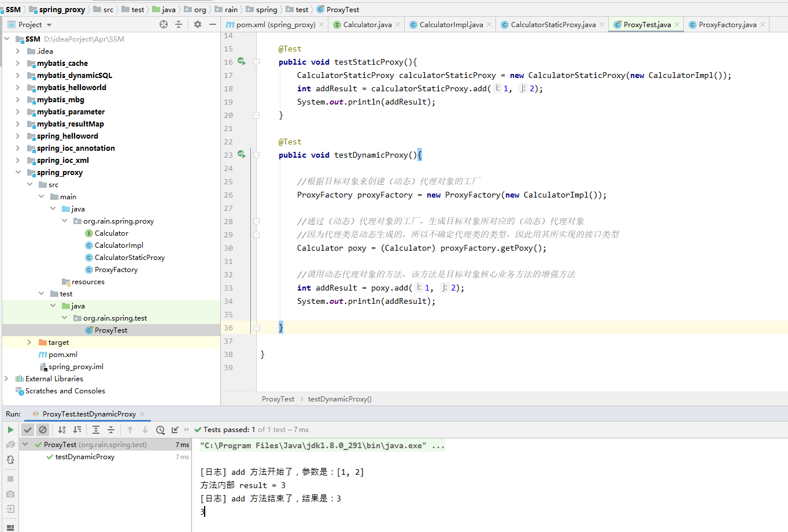The height and width of the screenshot is (532, 788).
Task: Fold testStaticProxy method at line 16
Action: [256, 62]
